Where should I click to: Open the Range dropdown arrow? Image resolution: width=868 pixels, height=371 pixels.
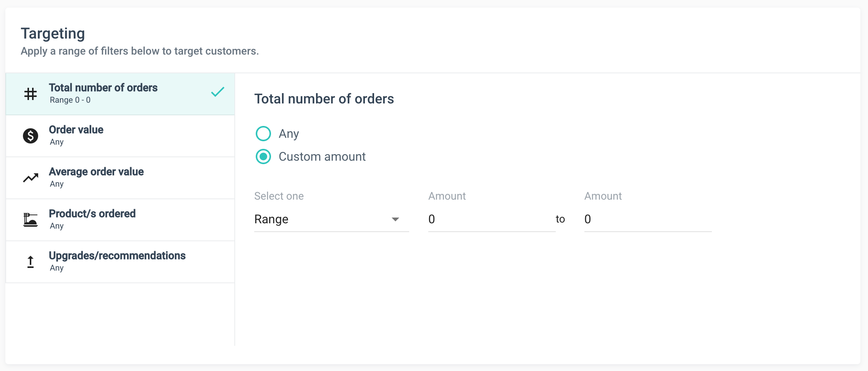pos(395,219)
